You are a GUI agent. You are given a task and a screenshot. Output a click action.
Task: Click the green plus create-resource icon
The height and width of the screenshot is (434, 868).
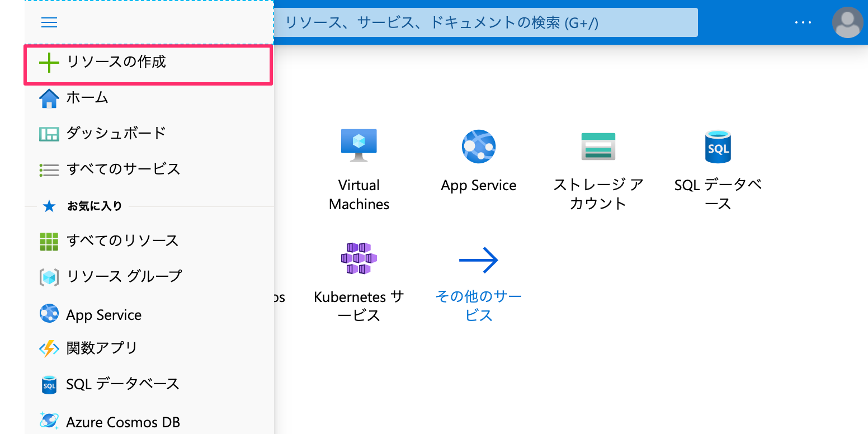click(49, 63)
